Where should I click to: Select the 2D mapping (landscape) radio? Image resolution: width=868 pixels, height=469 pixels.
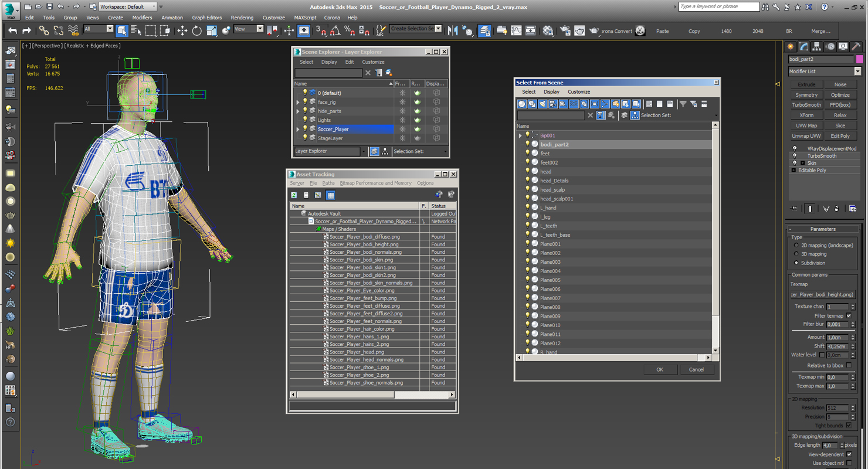click(796, 245)
